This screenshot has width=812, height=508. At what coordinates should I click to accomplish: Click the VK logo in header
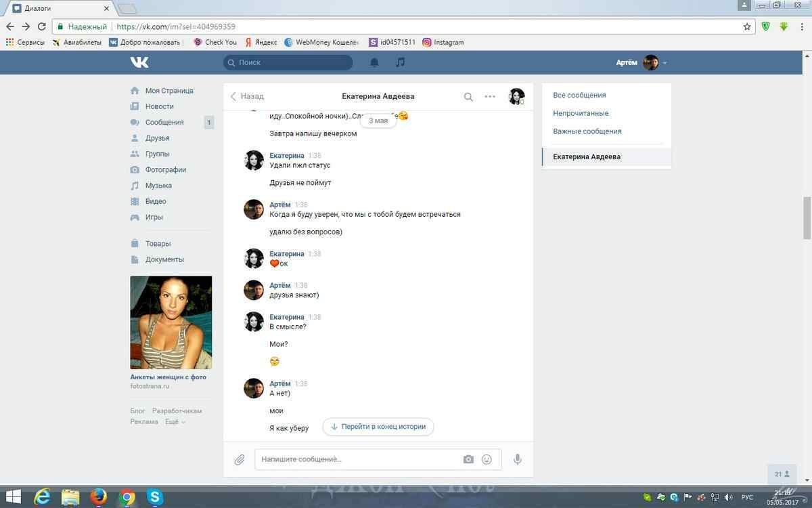click(139, 62)
